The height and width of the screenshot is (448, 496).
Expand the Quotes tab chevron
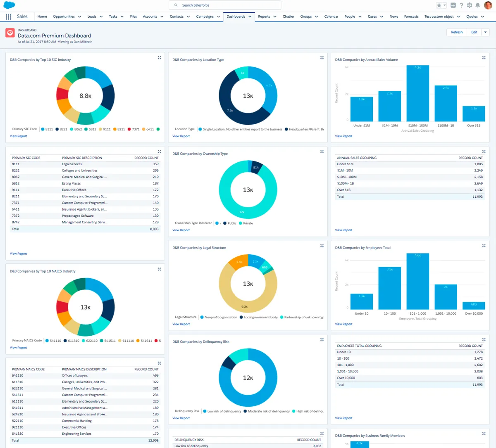[482, 17]
